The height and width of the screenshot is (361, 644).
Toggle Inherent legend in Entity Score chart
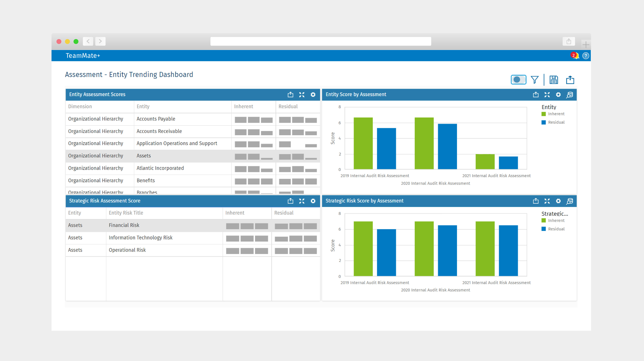556,114
